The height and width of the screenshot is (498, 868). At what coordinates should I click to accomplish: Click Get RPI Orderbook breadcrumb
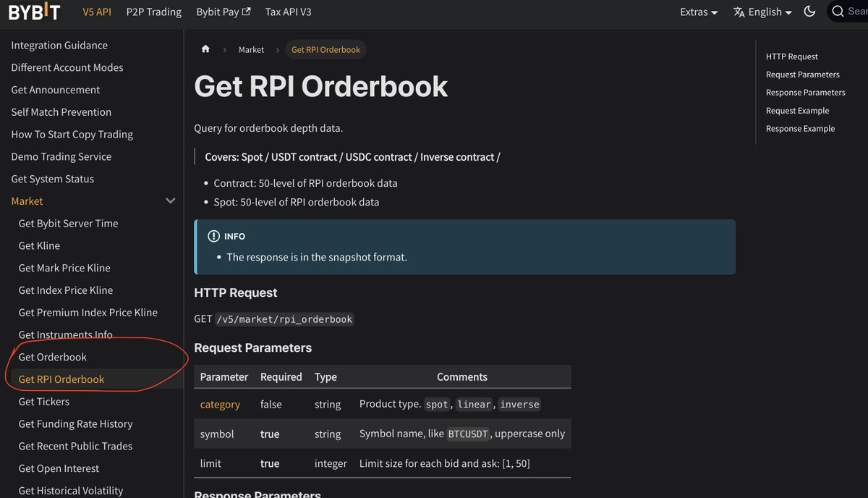(325, 50)
